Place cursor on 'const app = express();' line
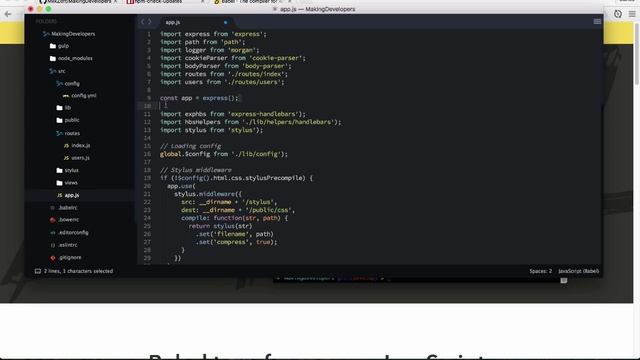 pyautogui.click(x=199, y=98)
